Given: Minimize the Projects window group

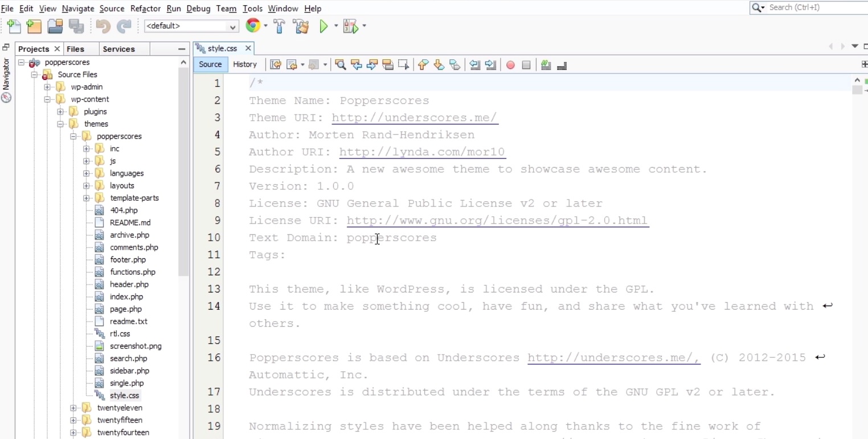Looking at the screenshot, I should (182, 49).
